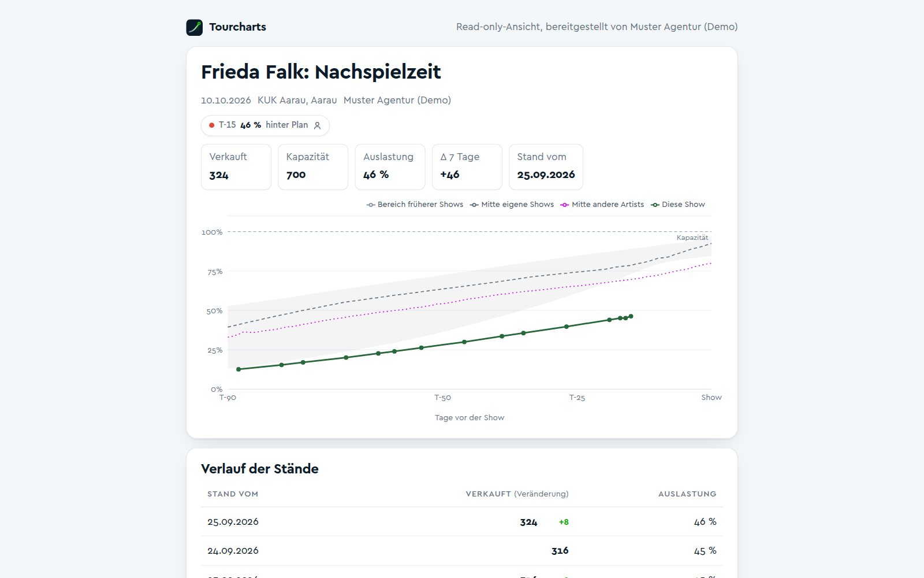
Task: Click the Auslastung 46 % stat card
Action: (x=390, y=167)
